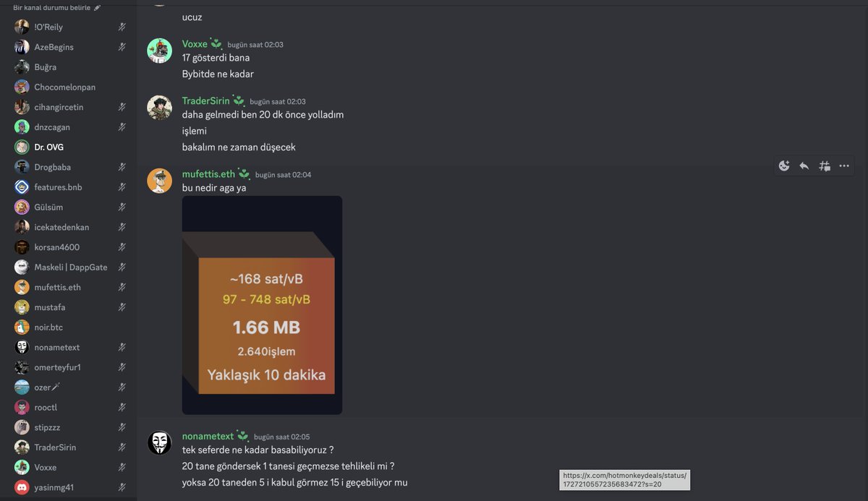The width and height of the screenshot is (868, 501).
Task: Select ozer in the voice participant list
Action: coord(69,387)
